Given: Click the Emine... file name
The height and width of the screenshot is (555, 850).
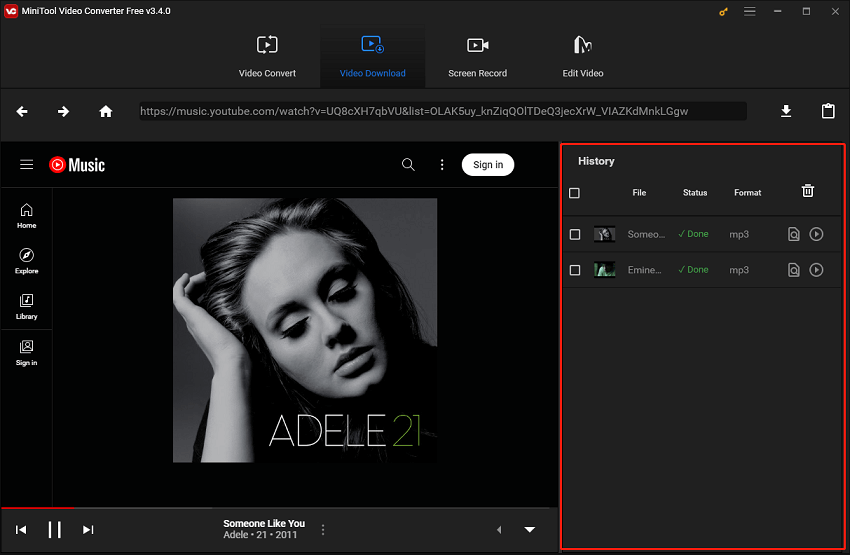Looking at the screenshot, I should 645,270.
